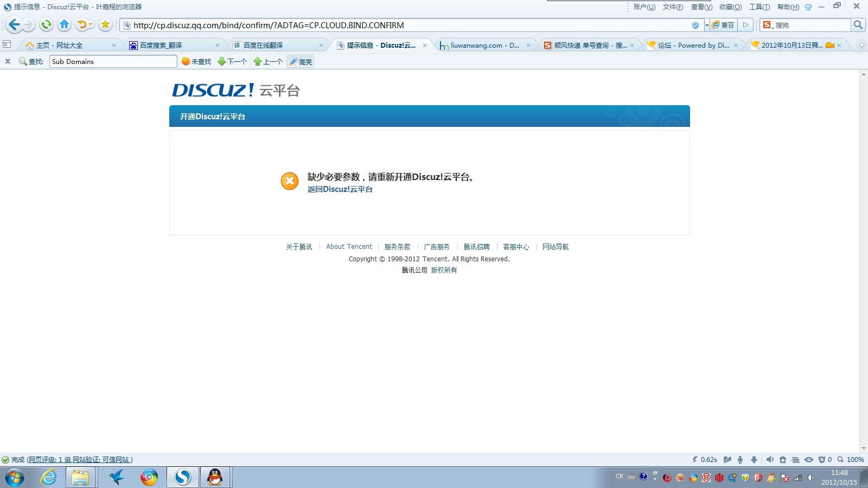
Task: Mute page sound via status bar speaker icon
Action: point(770,460)
